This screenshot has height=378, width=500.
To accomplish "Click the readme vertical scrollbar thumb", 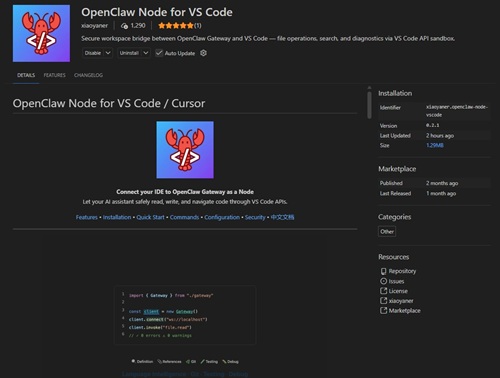I will (369, 105).
